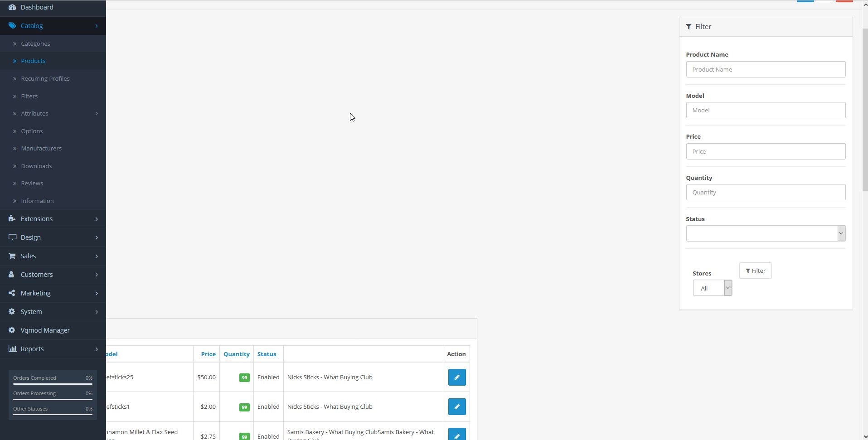Expand the Attributes submenu arrow
The image size is (868, 440).
pos(97,114)
